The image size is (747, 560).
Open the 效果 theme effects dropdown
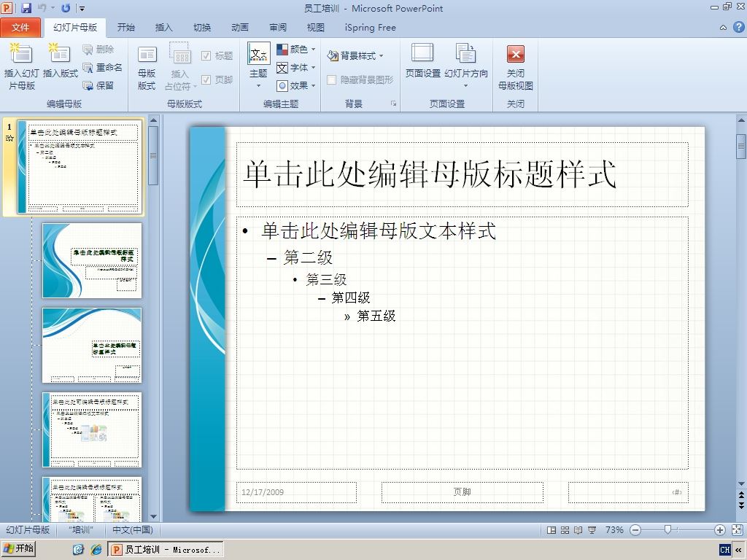(x=296, y=86)
